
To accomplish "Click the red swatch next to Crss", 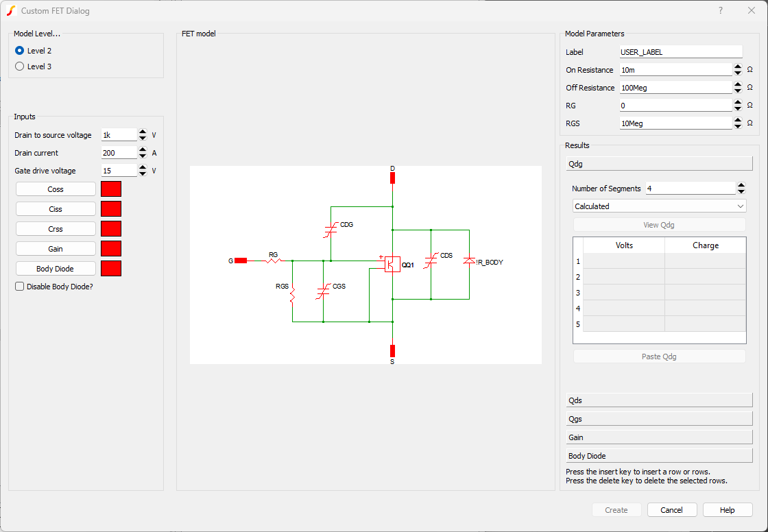I will 111,229.
